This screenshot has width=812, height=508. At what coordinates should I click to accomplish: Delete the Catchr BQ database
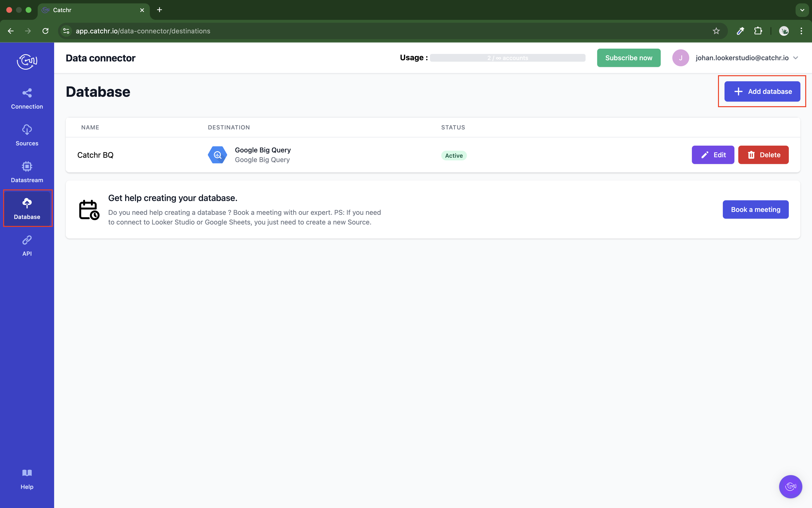[x=763, y=155]
